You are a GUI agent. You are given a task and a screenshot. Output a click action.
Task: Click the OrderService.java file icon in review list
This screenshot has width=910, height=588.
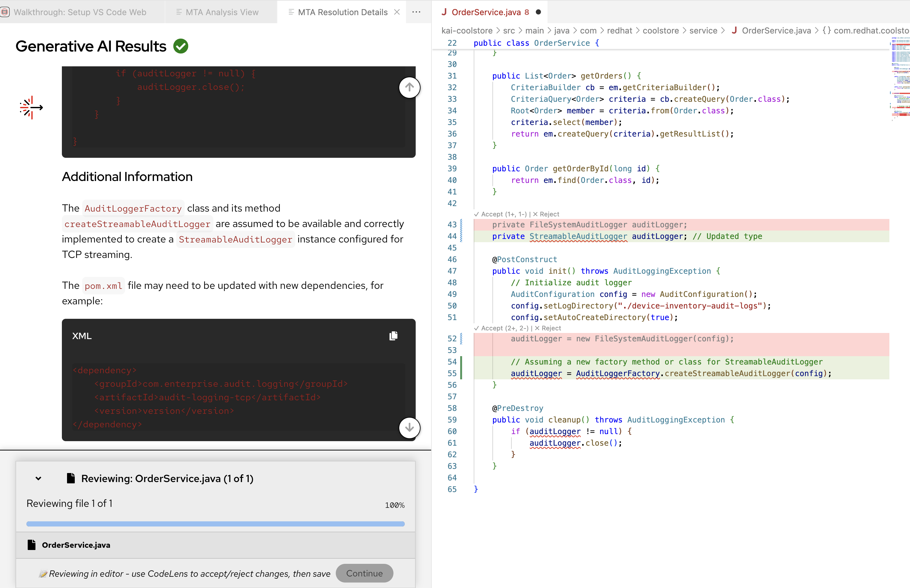(x=32, y=545)
